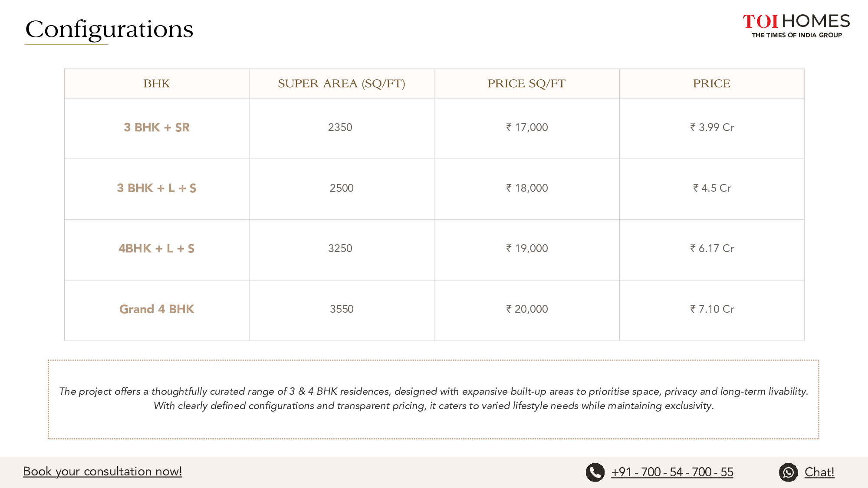Click the Price SQ/FT column header
The height and width of the screenshot is (488, 868).
click(x=526, y=83)
